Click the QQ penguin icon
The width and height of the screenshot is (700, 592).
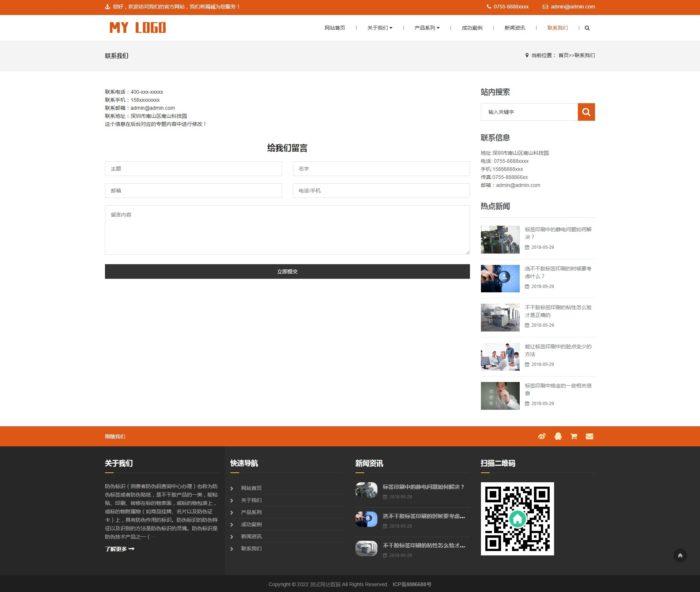point(558,436)
